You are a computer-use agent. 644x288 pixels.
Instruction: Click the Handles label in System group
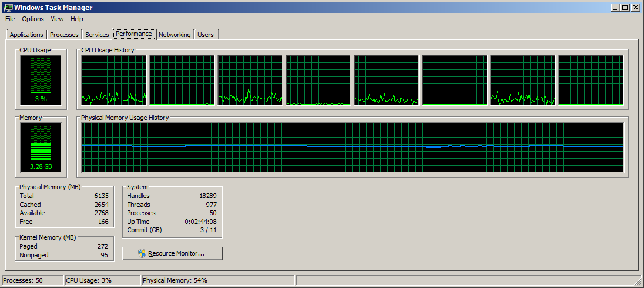(x=139, y=196)
